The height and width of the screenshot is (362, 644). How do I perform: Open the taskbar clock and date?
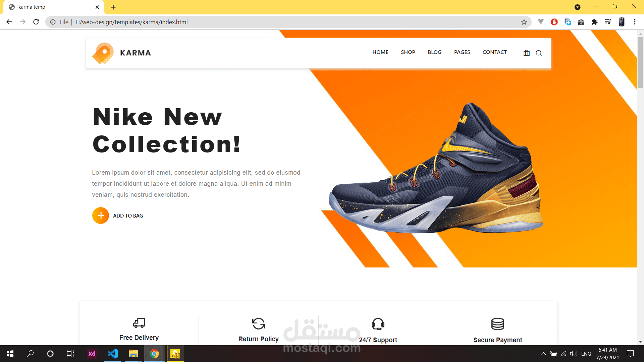[607, 354]
